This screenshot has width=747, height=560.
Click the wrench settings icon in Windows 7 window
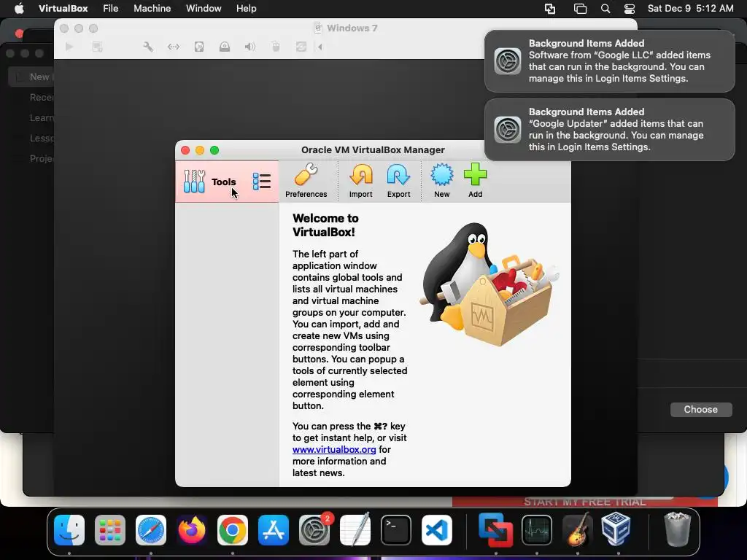point(148,47)
